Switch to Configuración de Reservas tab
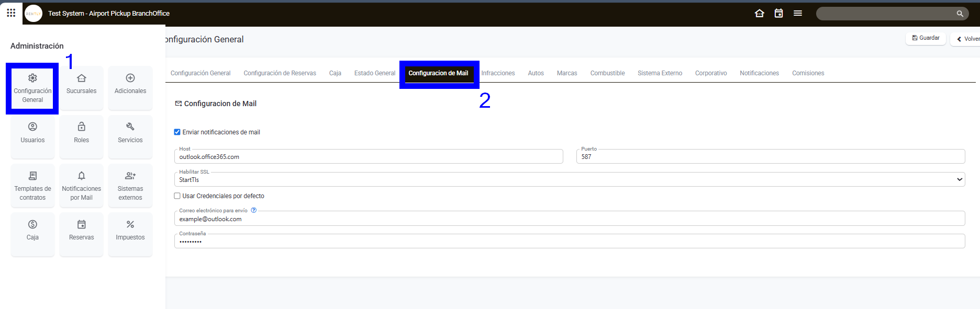The height and width of the screenshot is (309, 980). pos(280,73)
